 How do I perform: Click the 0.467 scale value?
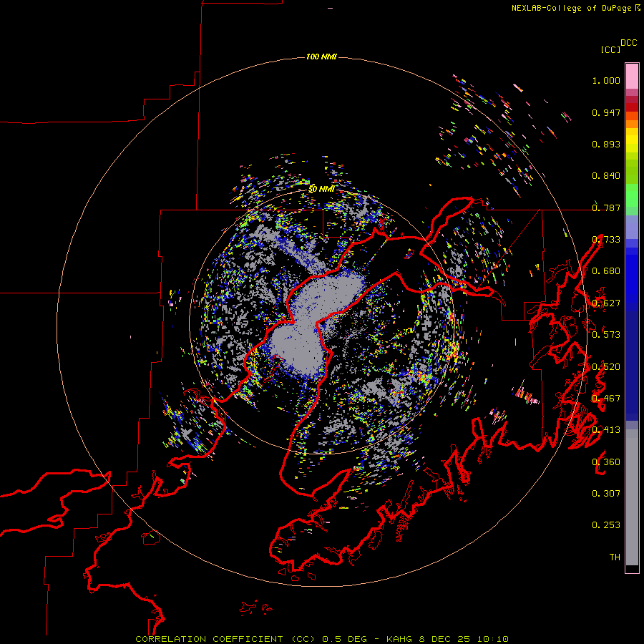click(x=606, y=399)
